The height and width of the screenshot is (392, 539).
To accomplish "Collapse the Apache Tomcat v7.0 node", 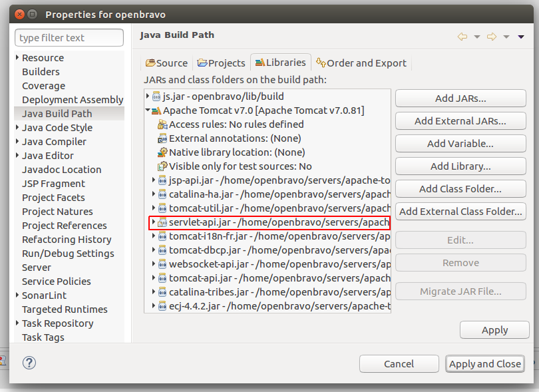I will pyautogui.click(x=147, y=110).
